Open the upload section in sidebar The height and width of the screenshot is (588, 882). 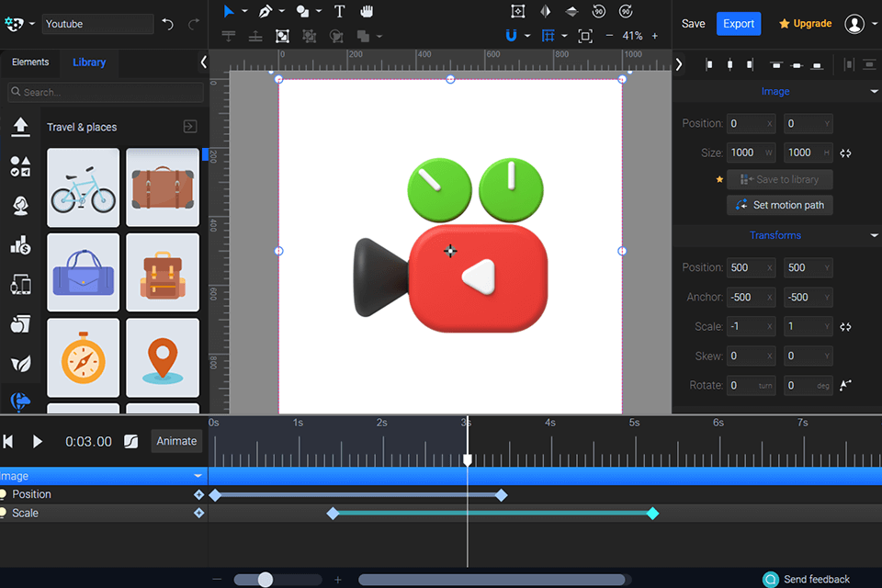[x=21, y=127]
